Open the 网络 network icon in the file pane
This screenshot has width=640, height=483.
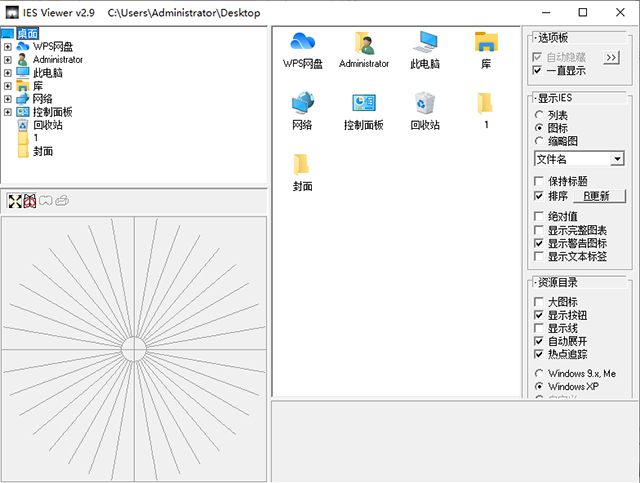[x=302, y=103]
